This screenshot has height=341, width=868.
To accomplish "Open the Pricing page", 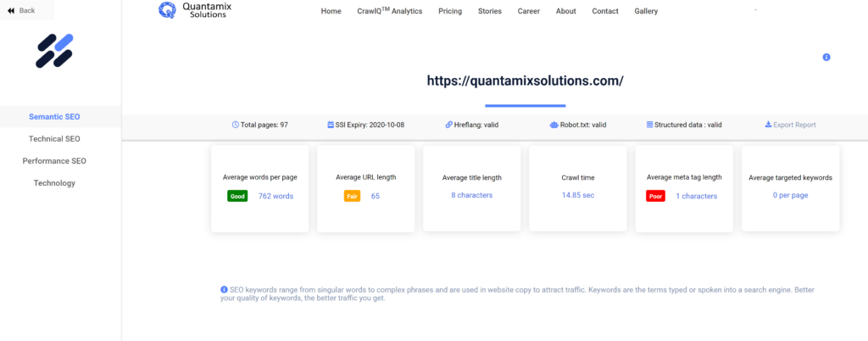I will click(450, 11).
